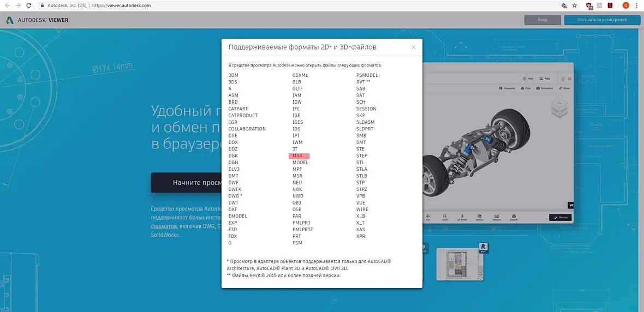Click the blocked-content icon in address bar
Screen dimensions: 644x312
click(564, 5)
